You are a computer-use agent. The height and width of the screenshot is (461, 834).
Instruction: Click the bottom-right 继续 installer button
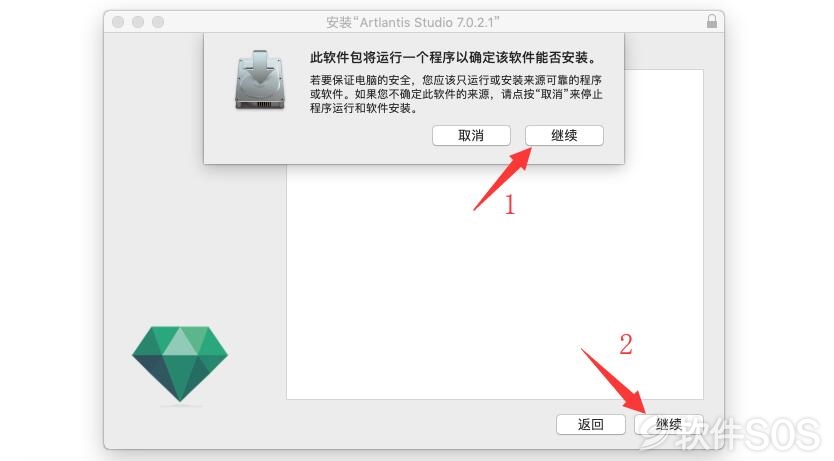click(669, 424)
